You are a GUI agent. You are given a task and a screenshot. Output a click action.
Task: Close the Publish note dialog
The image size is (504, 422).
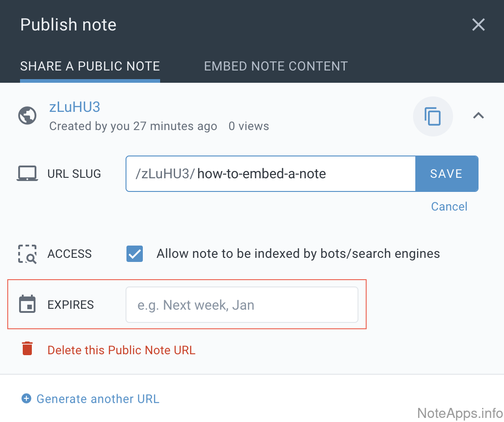pyautogui.click(x=478, y=25)
